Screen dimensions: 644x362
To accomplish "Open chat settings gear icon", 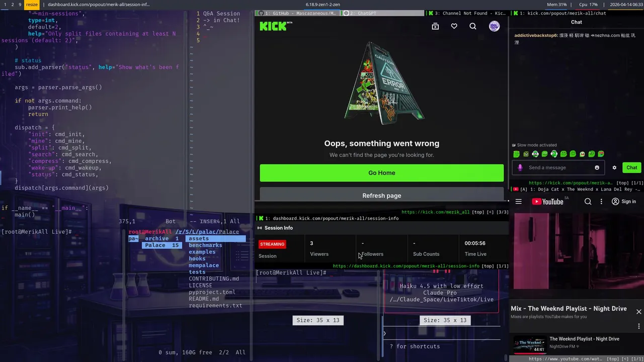I will (614, 167).
